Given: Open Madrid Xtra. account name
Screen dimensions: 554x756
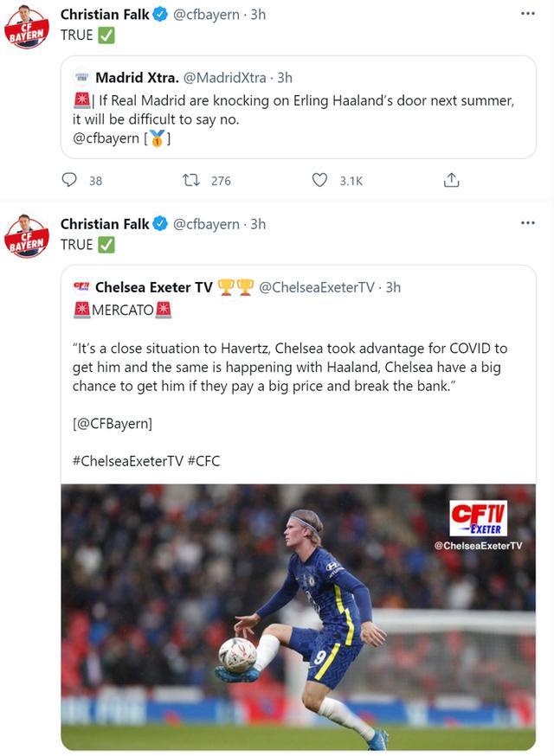Looking at the screenshot, I should click(137, 78).
